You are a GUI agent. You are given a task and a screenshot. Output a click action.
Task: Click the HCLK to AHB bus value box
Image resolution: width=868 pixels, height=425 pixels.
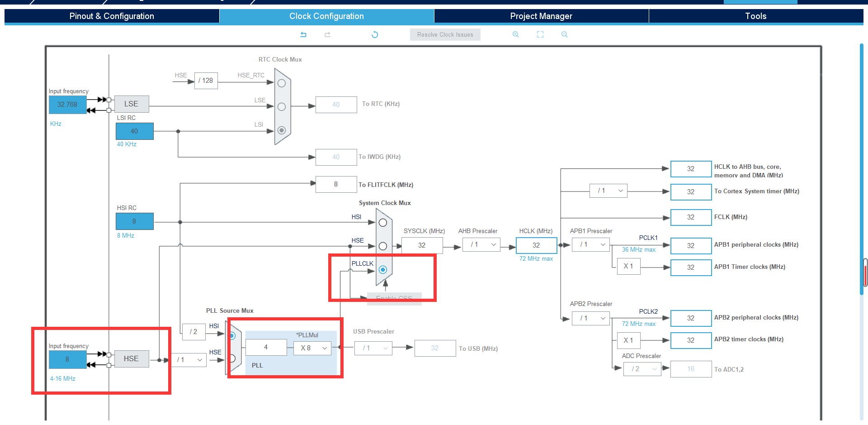coord(691,169)
